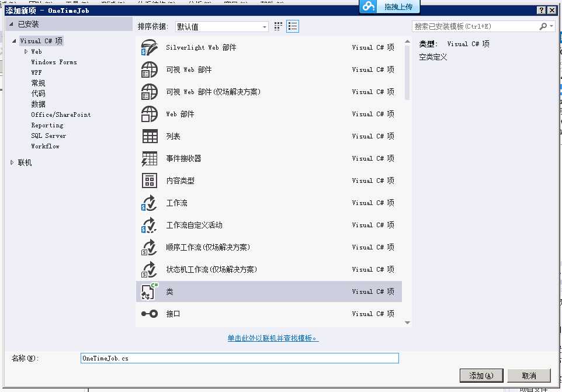
Task: Click the 工作流 icon
Action: (x=149, y=203)
